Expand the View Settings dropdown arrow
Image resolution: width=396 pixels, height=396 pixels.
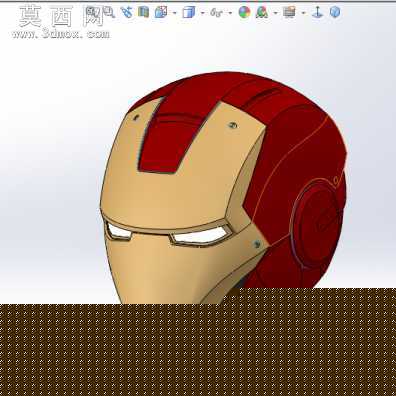click(x=303, y=13)
